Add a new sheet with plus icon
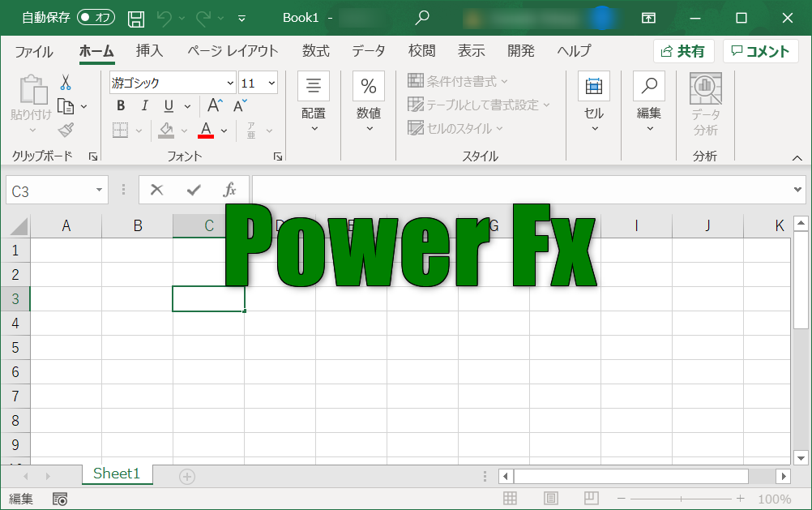The height and width of the screenshot is (510, 812). click(187, 477)
